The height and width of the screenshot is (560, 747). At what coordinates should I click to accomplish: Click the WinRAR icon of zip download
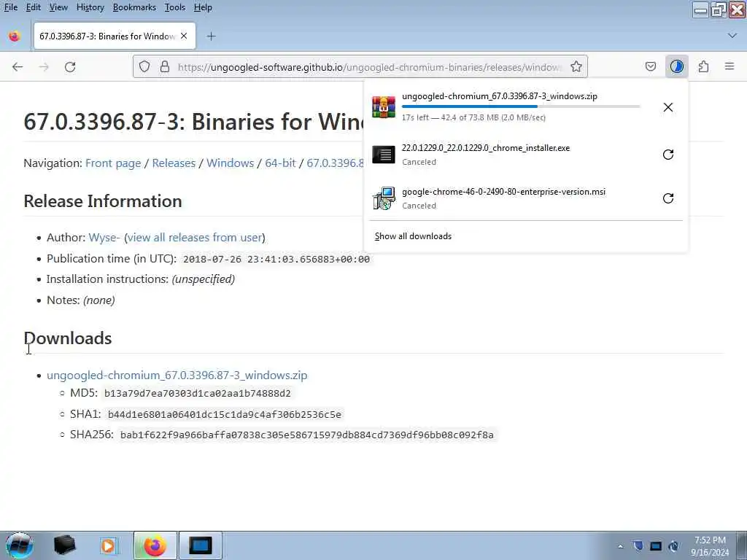(x=384, y=107)
